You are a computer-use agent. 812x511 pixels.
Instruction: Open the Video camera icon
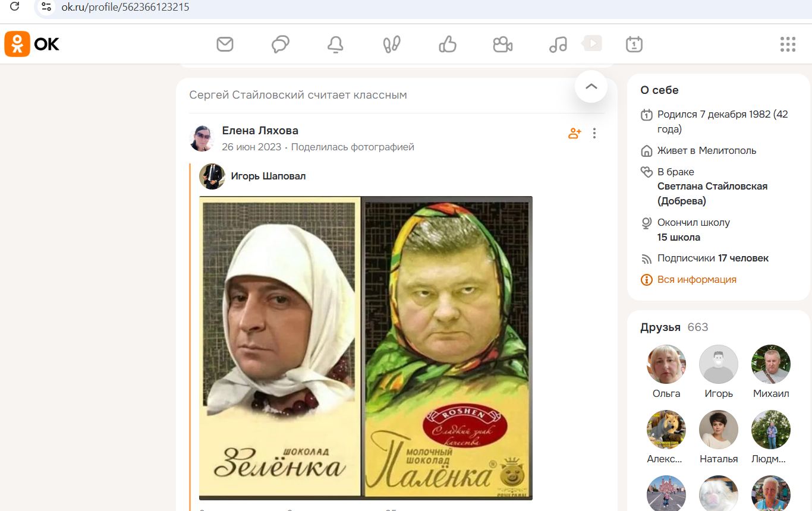(x=503, y=45)
